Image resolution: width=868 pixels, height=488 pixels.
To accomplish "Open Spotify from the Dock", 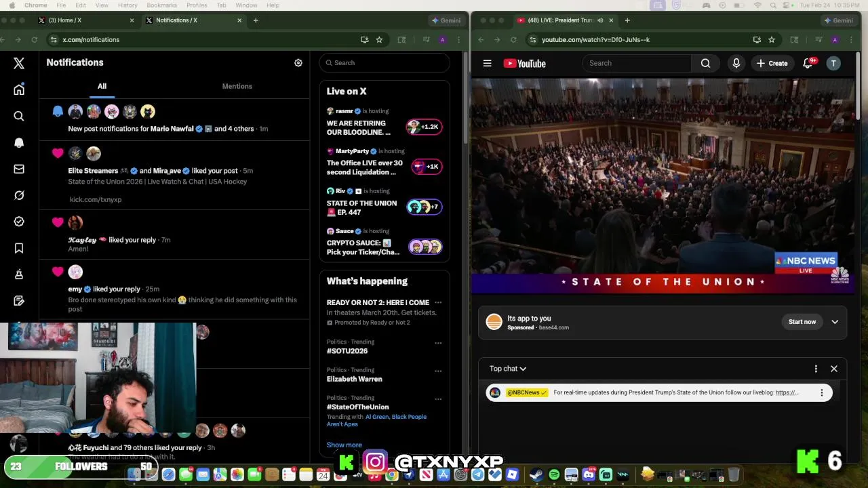I will (554, 474).
